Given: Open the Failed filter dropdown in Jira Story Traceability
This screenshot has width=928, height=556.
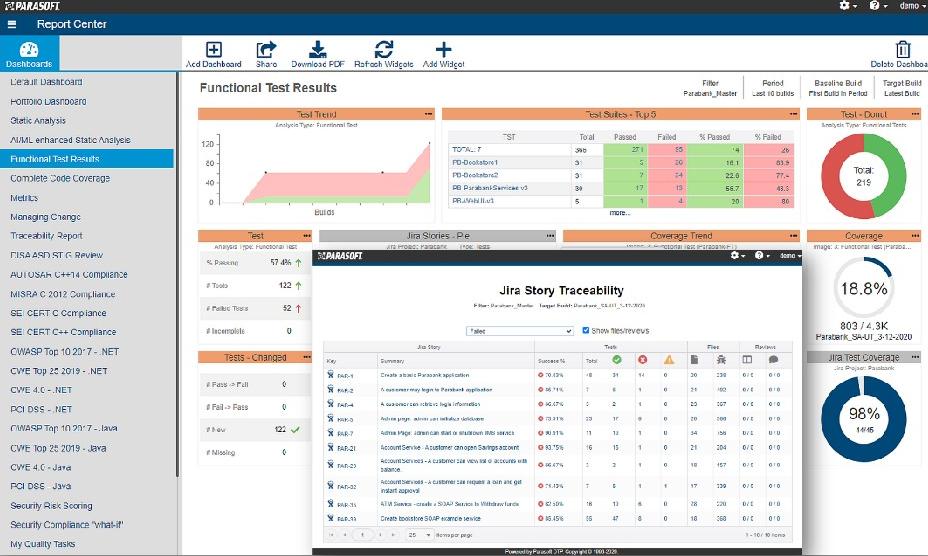Looking at the screenshot, I should (519, 331).
